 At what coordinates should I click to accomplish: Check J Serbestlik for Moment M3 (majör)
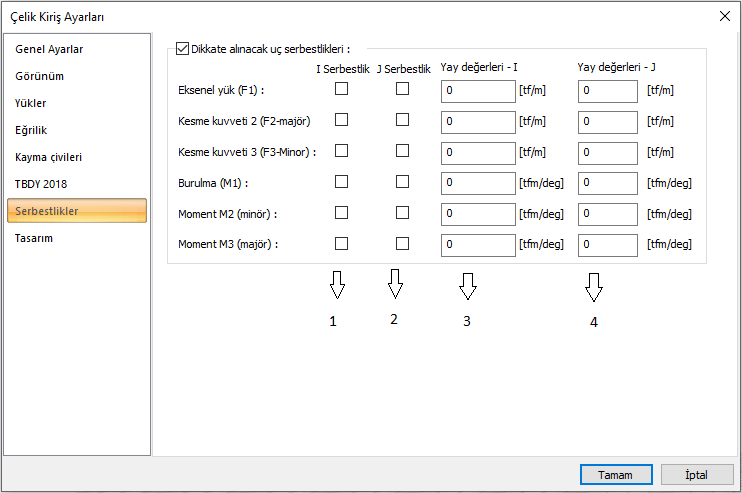[x=402, y=243]
